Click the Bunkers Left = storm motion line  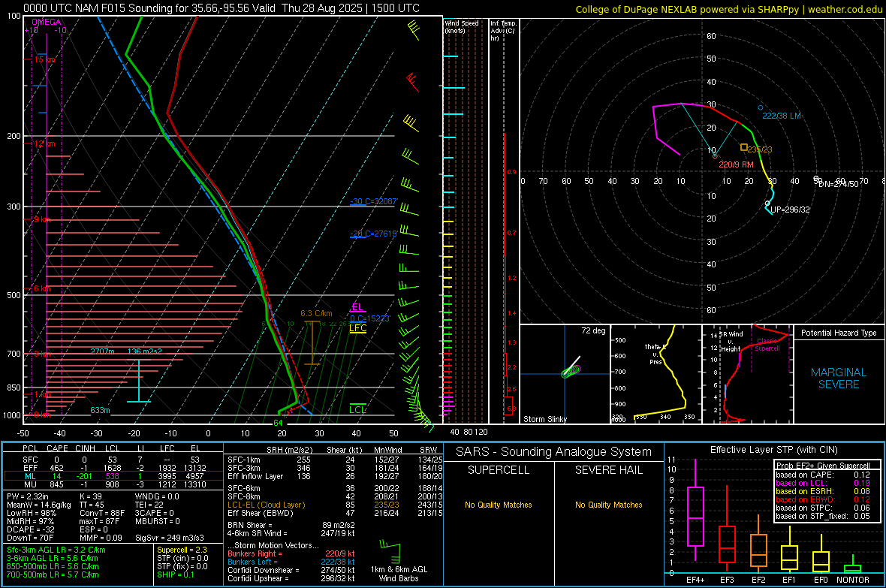tap(291, 562)
